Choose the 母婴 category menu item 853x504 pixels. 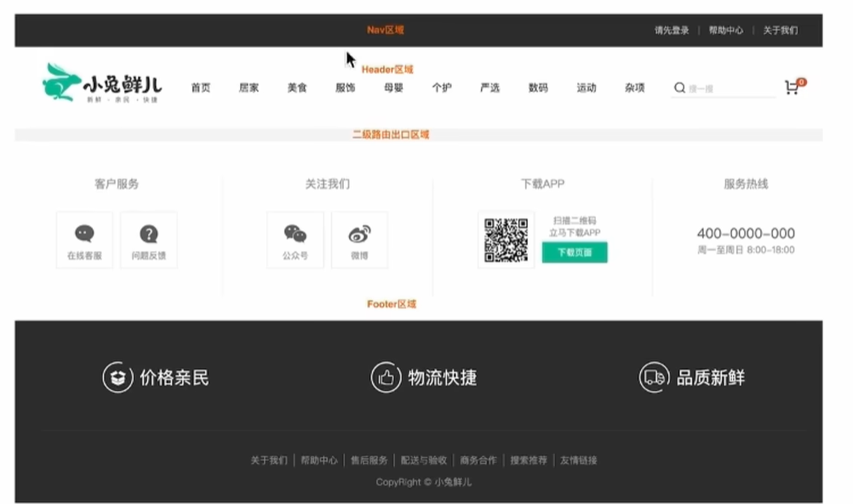[x=393, y=88]
